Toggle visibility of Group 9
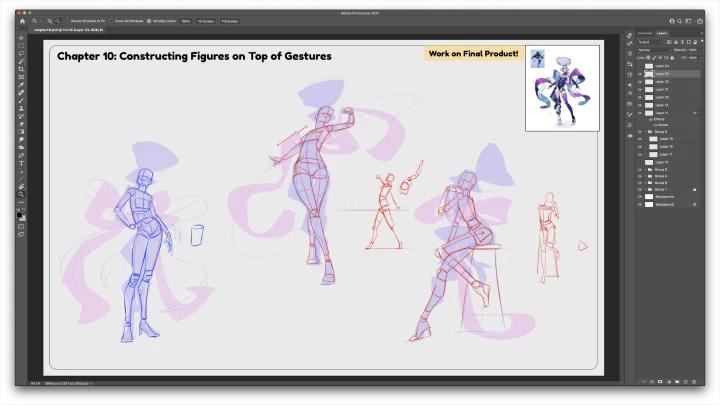Viewport: 720px width, 405px height. click(640, 132)
